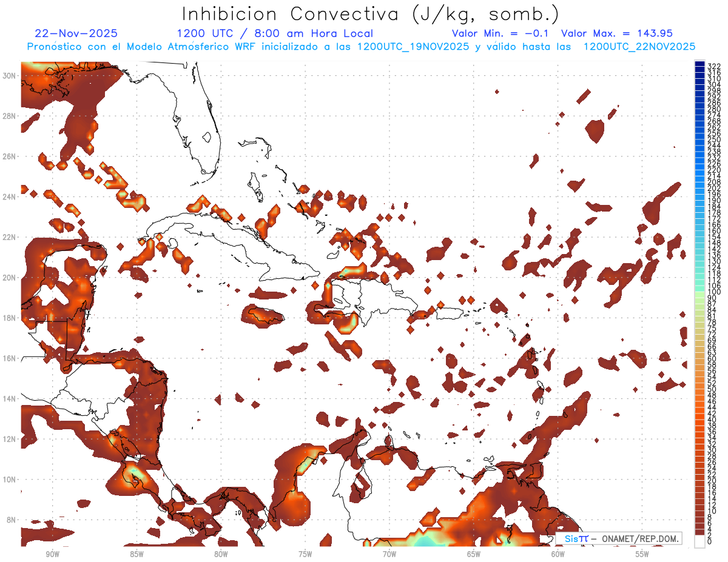
Task: Click the "1200UTC_22NOV2025" valid time
Action: 639,47
